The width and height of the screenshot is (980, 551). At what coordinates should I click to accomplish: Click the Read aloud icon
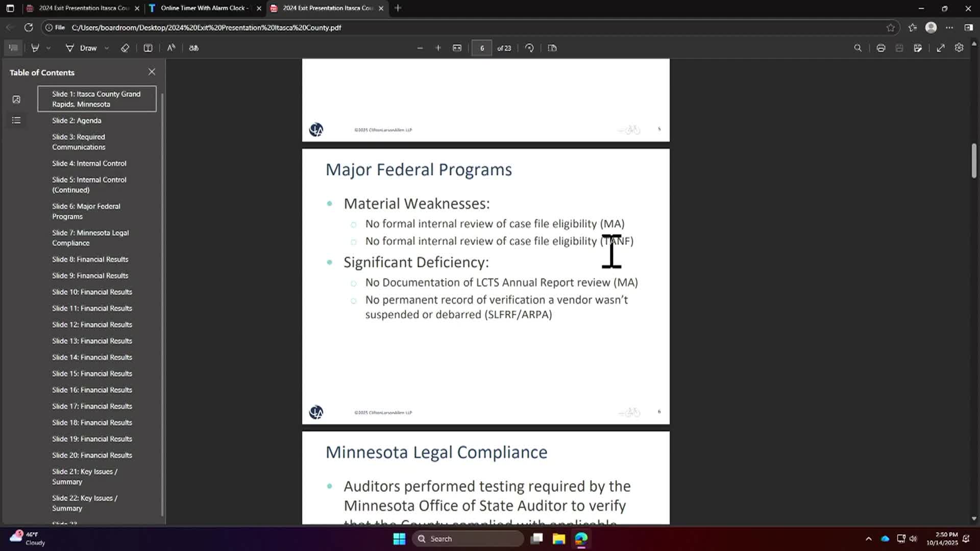click(x=171, y=48)
